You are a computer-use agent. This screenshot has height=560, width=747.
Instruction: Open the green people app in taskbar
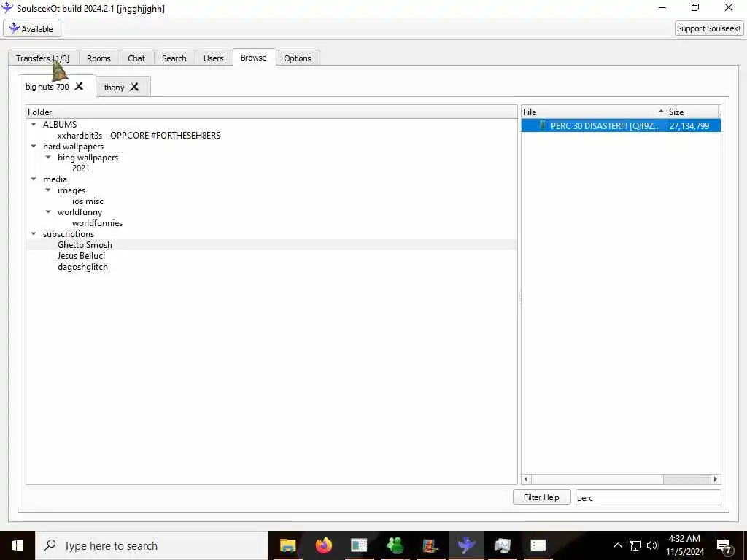click(x=395, y=545)
